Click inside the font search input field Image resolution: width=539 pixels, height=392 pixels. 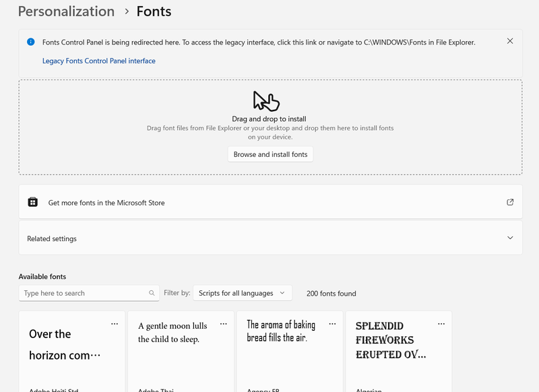[81, 293]
